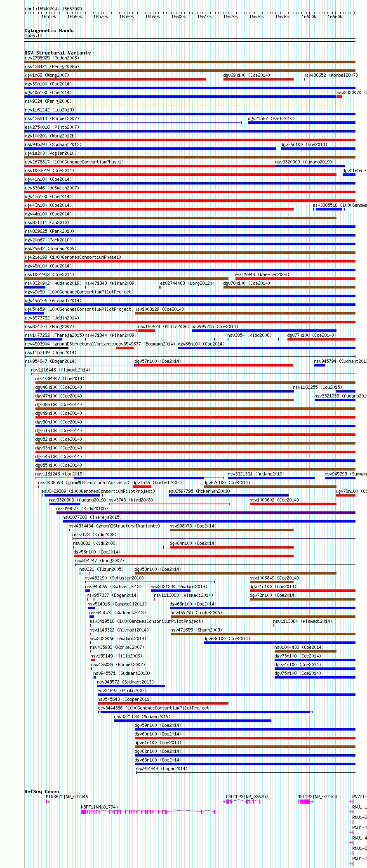Open nsv545643 (Cooper2011) variant label
The width and height of the screenshot is (367, 868).
(125, 699)
